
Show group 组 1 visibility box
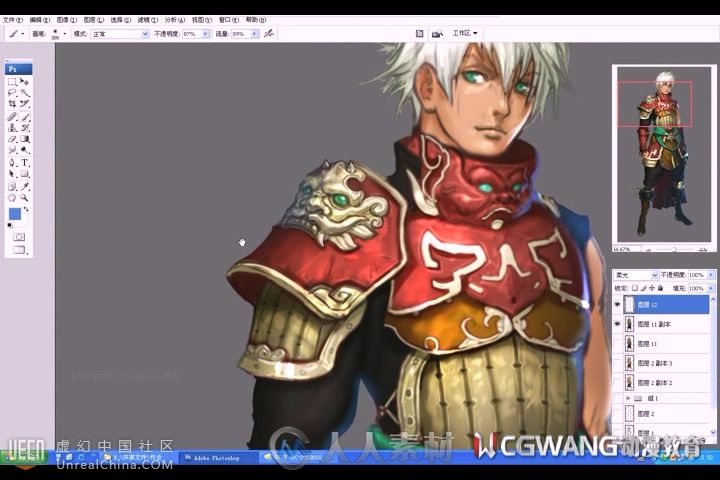click(618, 398)
